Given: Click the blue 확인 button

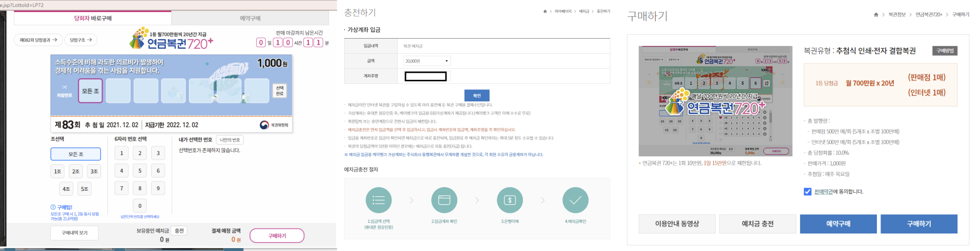Looking at the screenshot, I should click(x=477, y=95).
